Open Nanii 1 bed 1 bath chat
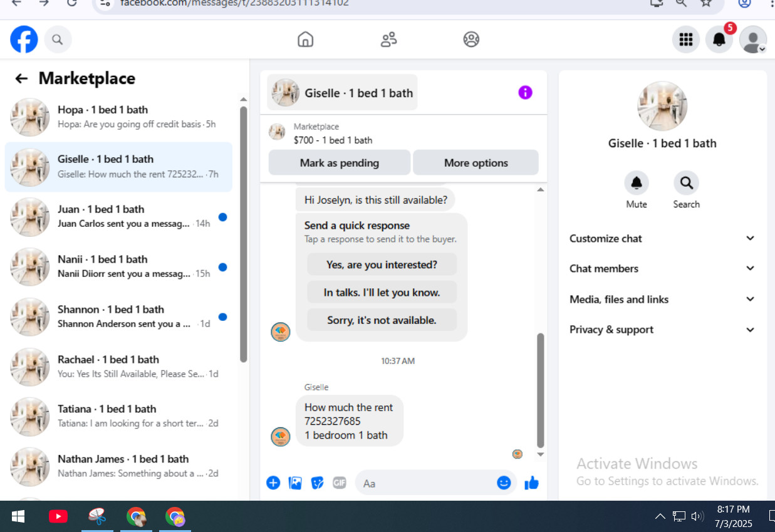Screen dimensions: 775x532 point(118,267)
